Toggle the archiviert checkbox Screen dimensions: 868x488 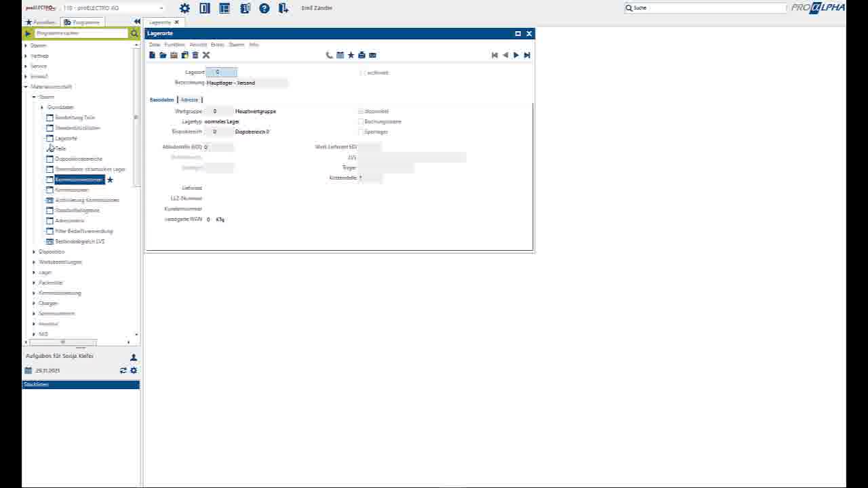tap(362, 73)
